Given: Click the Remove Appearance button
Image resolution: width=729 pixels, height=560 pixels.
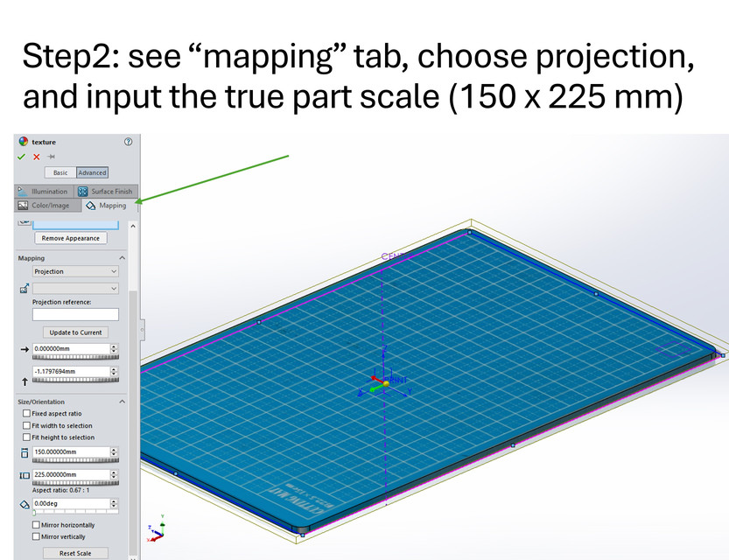Looking at the screenshot, I should point(70,238).
